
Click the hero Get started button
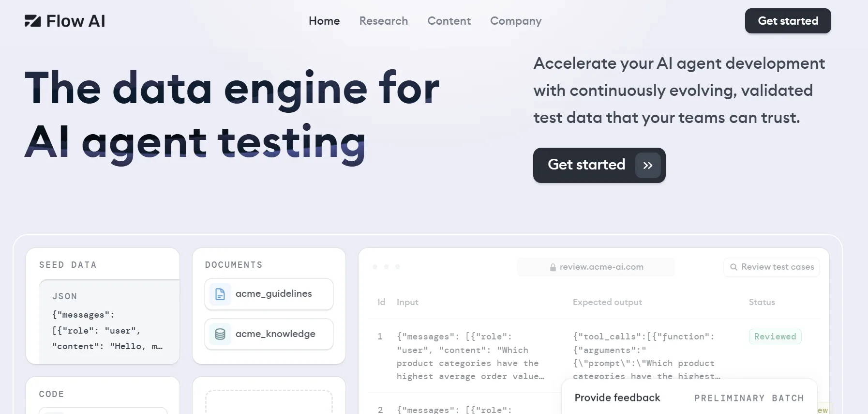click(x=586, y=165)
